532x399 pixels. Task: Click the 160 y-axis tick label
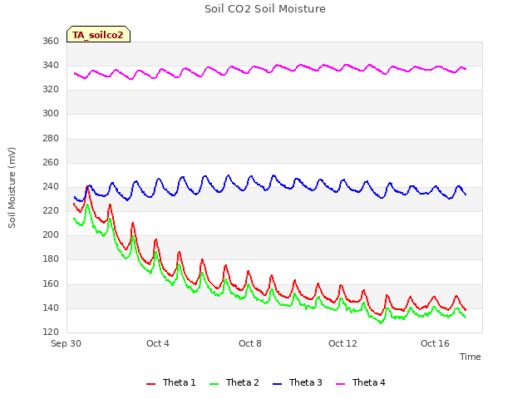coord(51,283)
